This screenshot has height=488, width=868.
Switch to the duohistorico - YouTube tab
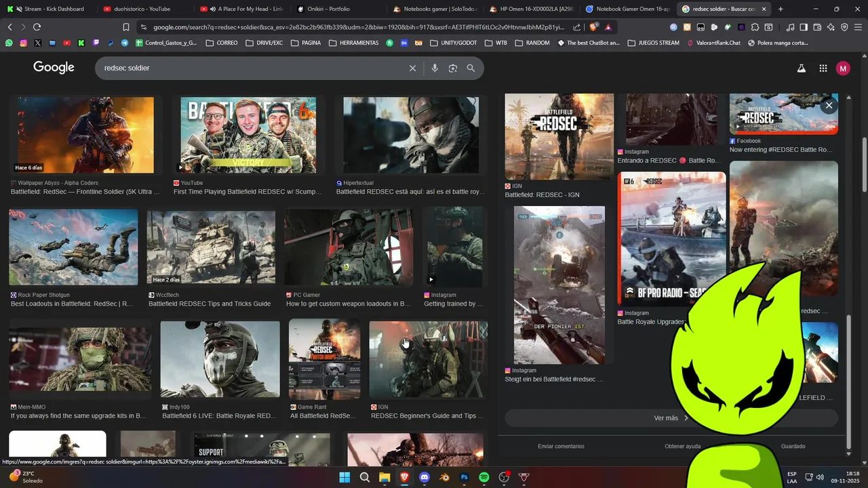coord(146,9)
